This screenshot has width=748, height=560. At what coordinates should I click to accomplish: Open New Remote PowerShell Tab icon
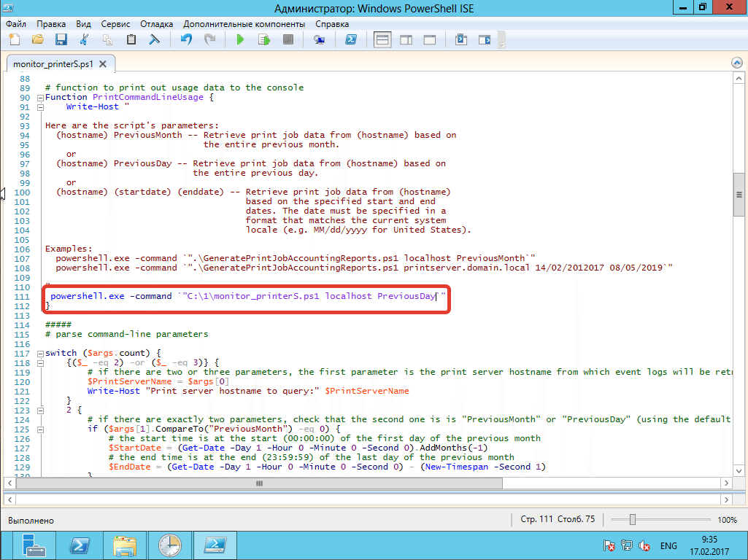click(x=320, y=39)
